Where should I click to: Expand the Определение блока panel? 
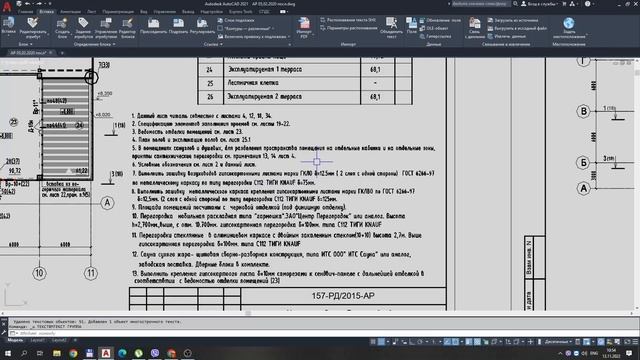tap(95, 44)
